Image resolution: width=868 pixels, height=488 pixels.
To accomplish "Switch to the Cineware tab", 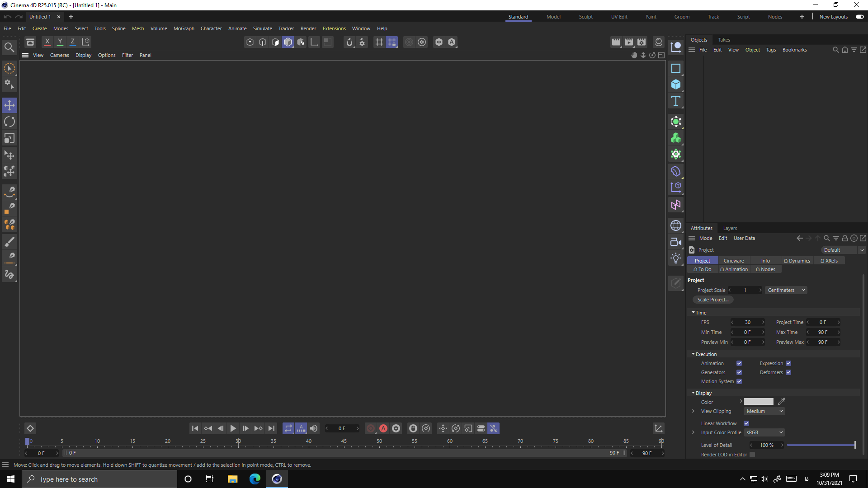I will click(x=734, y=260).
